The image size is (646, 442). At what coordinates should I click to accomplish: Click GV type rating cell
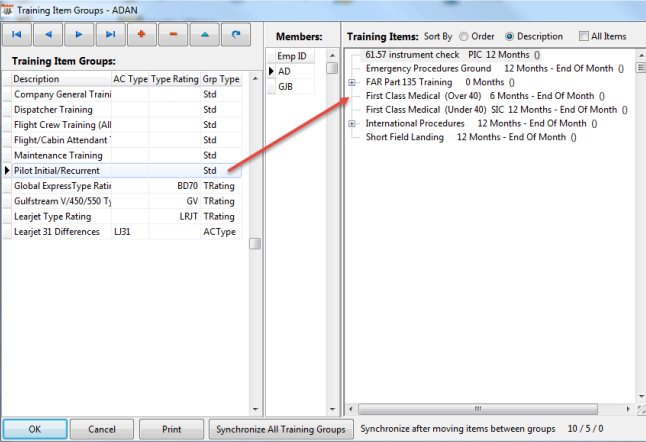coord(174,201)
